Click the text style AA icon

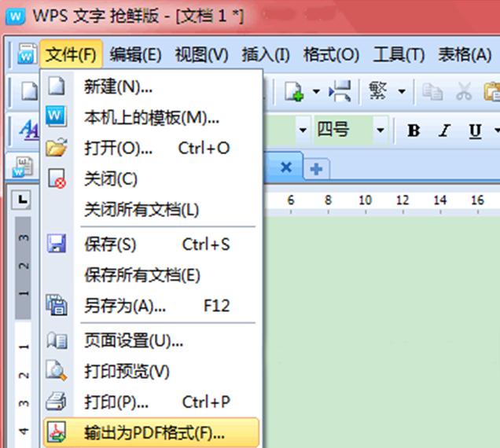point(29,130)
